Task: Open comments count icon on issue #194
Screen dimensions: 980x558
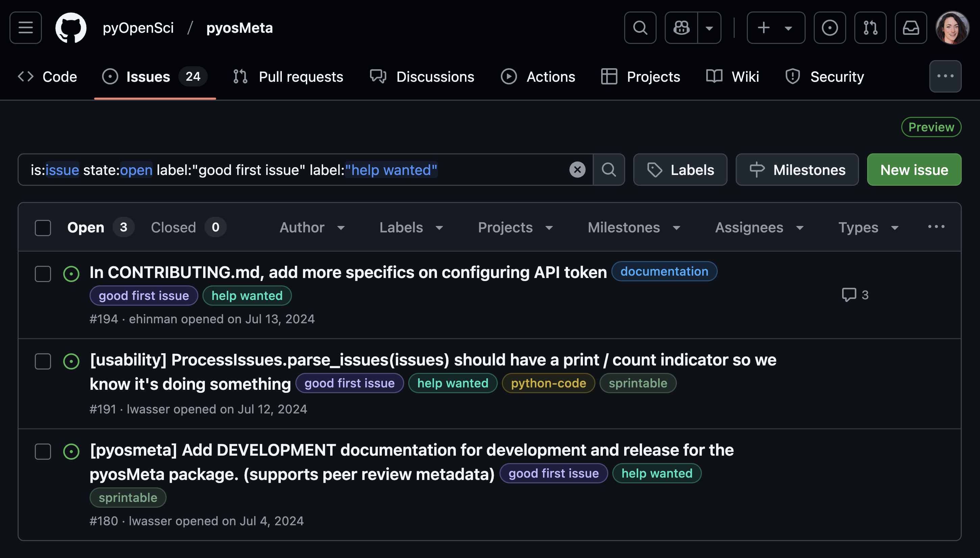Action: (855, 295)
